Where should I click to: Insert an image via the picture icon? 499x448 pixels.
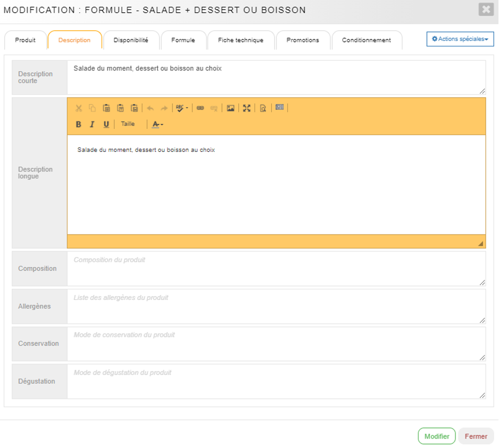click(231, 108)
